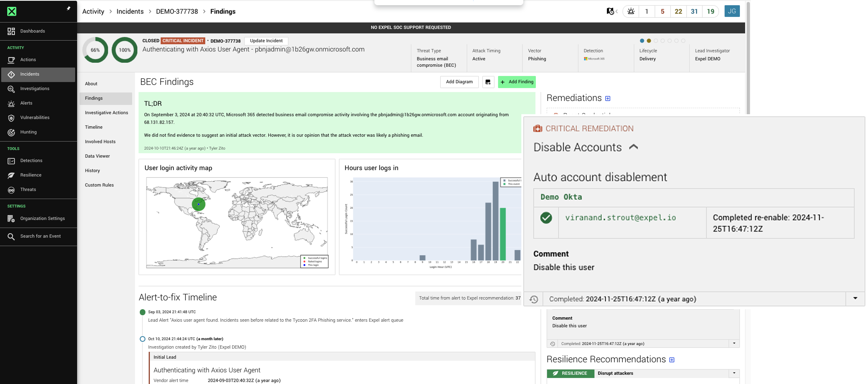Open the Detections checklist icon
Image resolution: width=868 pixels, height=384 pixels.
[x=11, y=161]
